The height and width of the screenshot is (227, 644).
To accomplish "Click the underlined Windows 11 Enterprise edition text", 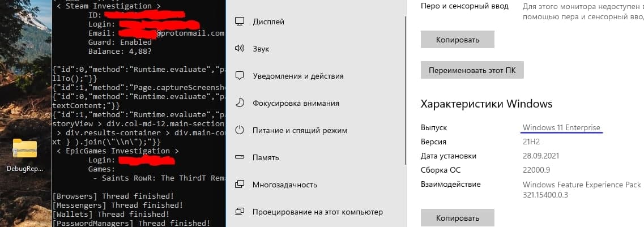I will tap(561, 127).
